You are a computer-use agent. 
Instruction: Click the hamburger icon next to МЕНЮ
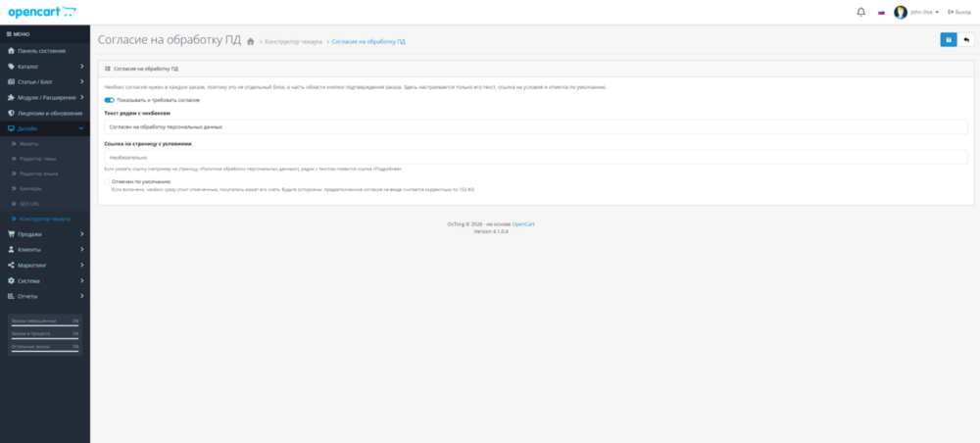click(x=9, y=34)
